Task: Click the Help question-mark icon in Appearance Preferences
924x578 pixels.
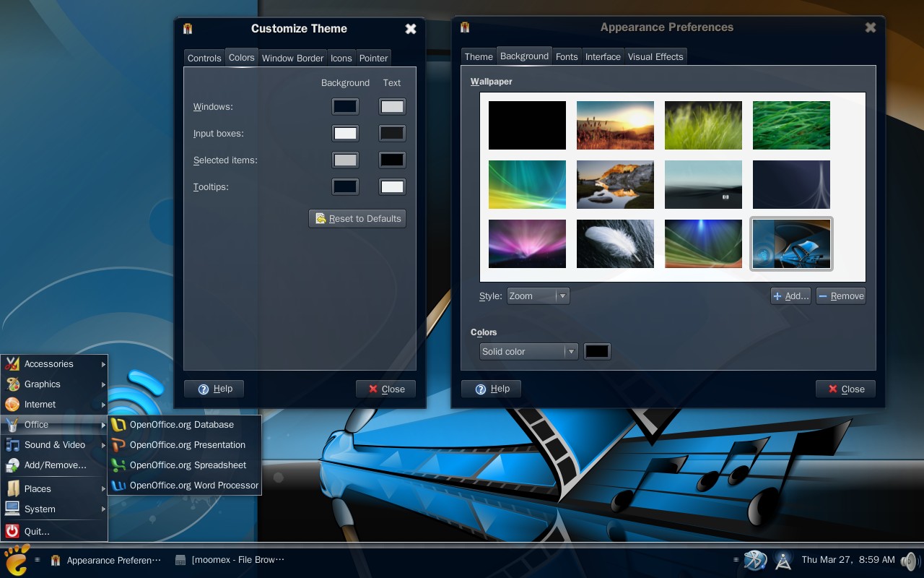Action: pyautogui.click(x=482, y=389)
